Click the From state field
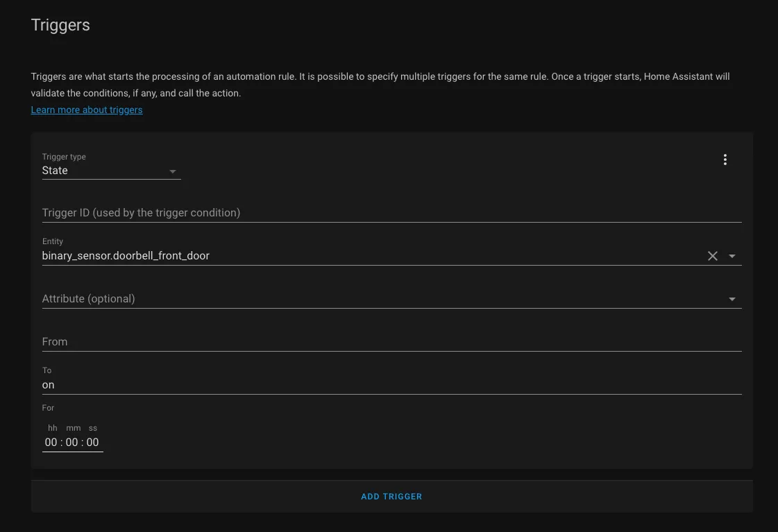778x532 pixels. [x=278, y=341]
